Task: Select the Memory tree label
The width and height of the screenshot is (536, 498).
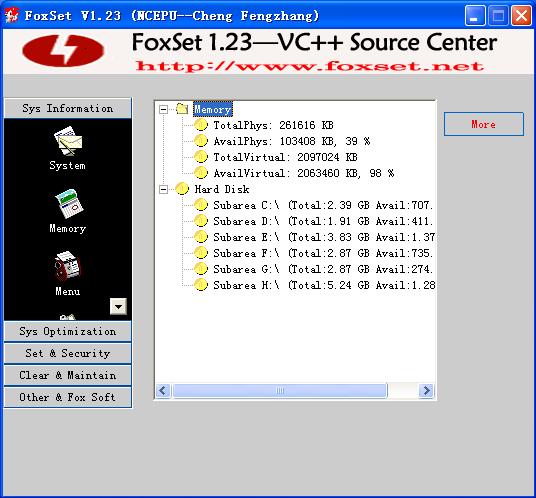Action: (213, 109)
